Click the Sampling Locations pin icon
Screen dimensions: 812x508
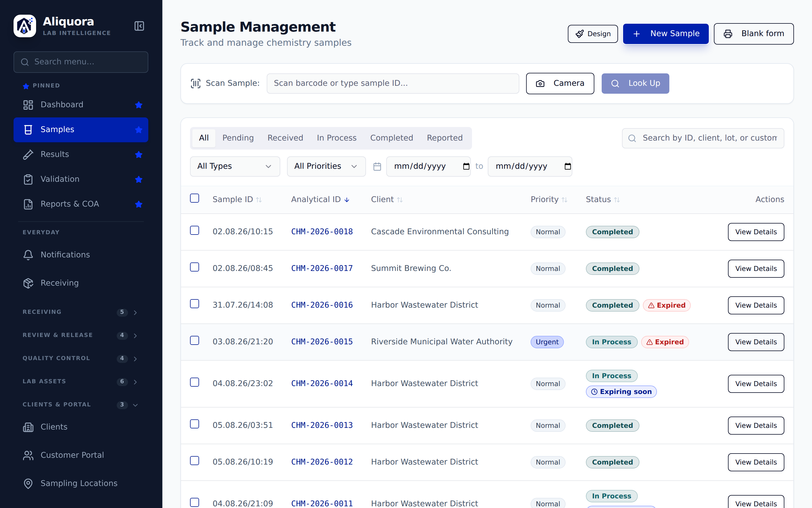28,483
